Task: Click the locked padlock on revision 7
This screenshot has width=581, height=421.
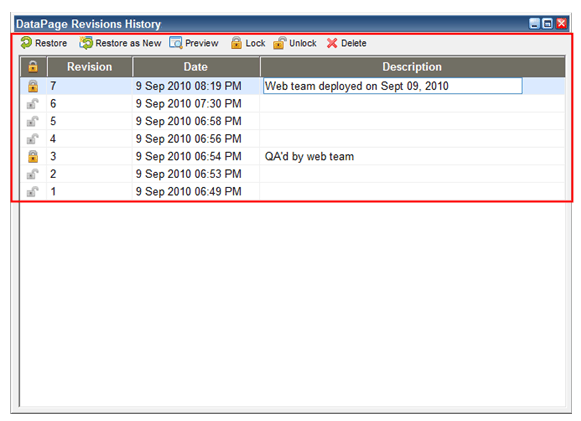Action: [x=33, y=86]
